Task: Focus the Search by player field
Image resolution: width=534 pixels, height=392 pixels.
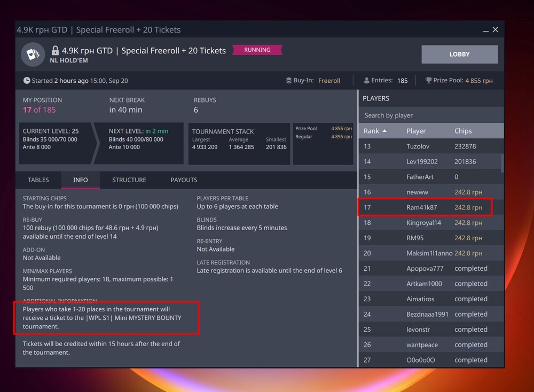Action: [x=430, y=115]
